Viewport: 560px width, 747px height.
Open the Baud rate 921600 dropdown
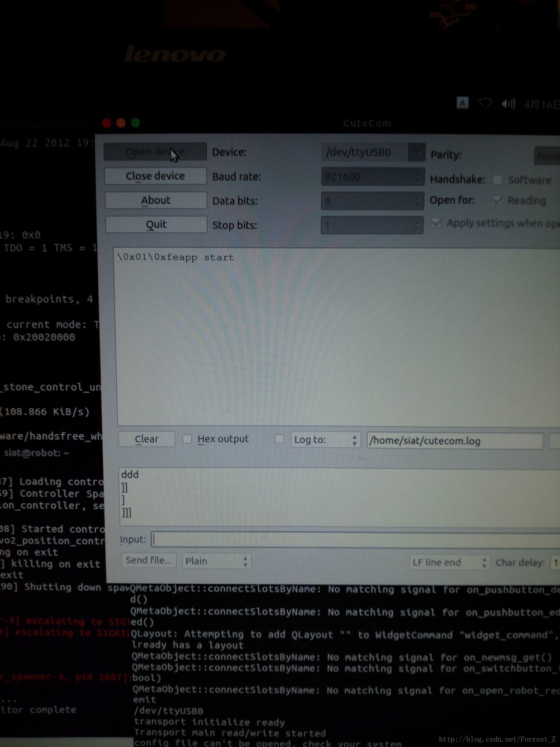(373, 177)
